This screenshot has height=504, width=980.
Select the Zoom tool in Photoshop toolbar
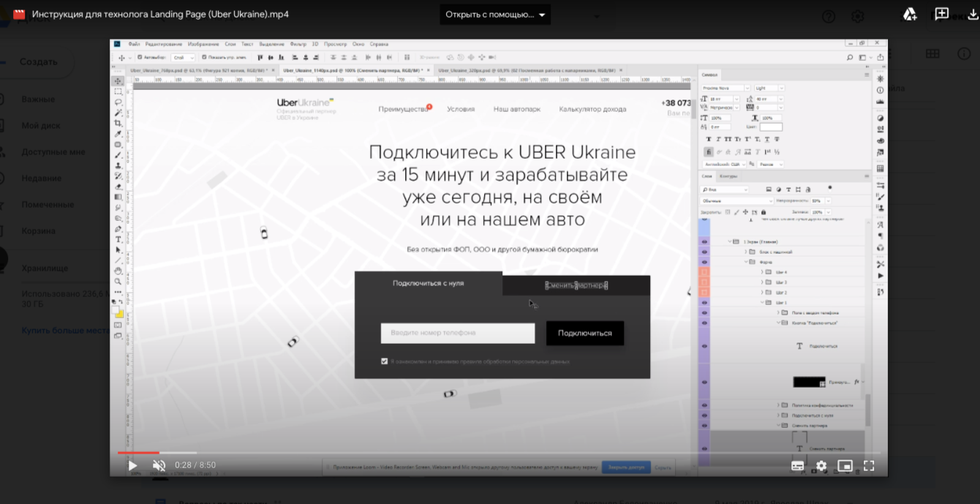click(118, 282)
